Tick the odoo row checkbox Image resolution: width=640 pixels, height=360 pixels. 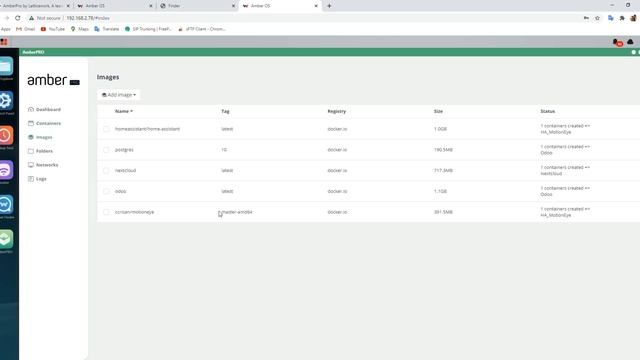(107, 191)
